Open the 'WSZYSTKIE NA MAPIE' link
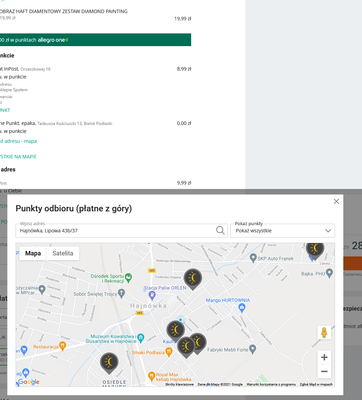The height and width of the screenshot is (400, 362). (18, 156)
